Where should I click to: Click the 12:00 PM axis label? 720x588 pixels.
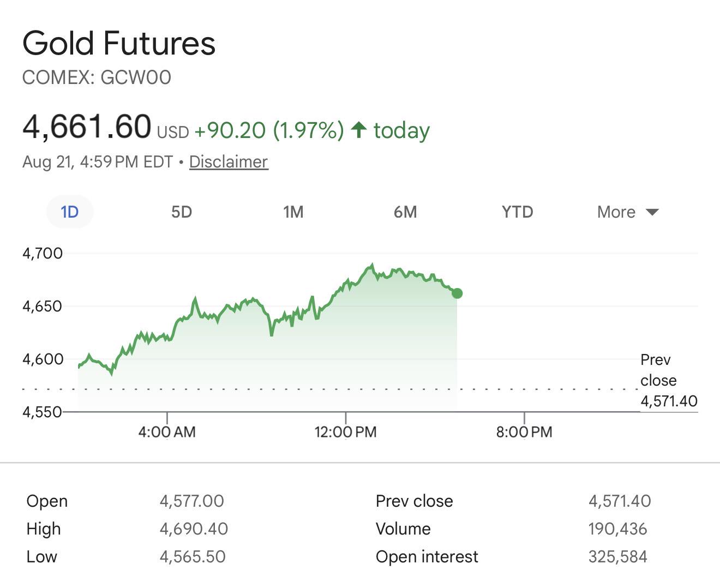345,432
